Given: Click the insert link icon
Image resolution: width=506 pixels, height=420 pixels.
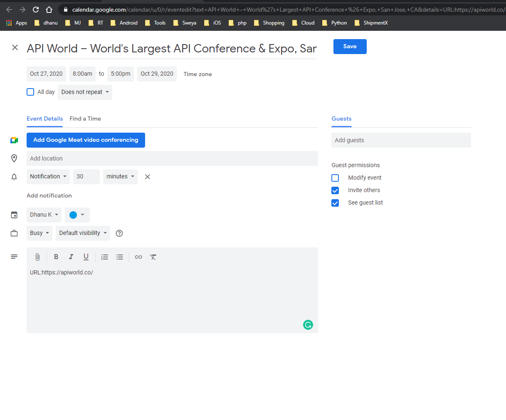Looking at the screenshot, I should (x=138, y=257).
